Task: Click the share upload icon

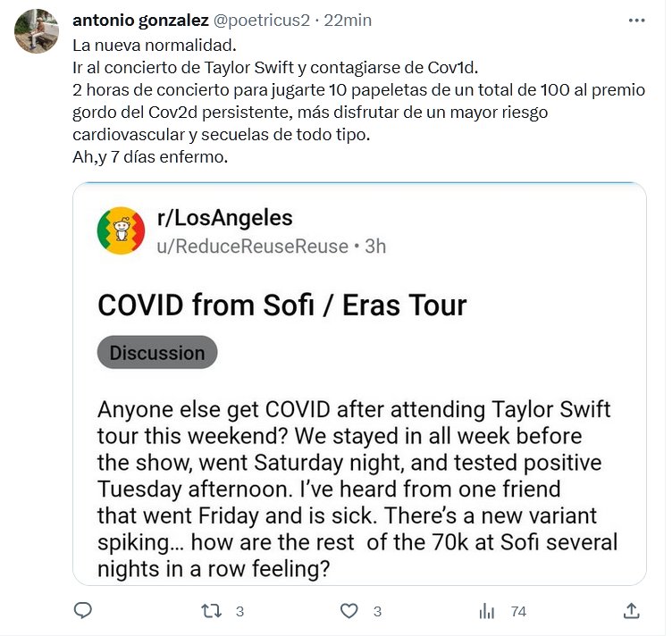Action: pos(631,611)
